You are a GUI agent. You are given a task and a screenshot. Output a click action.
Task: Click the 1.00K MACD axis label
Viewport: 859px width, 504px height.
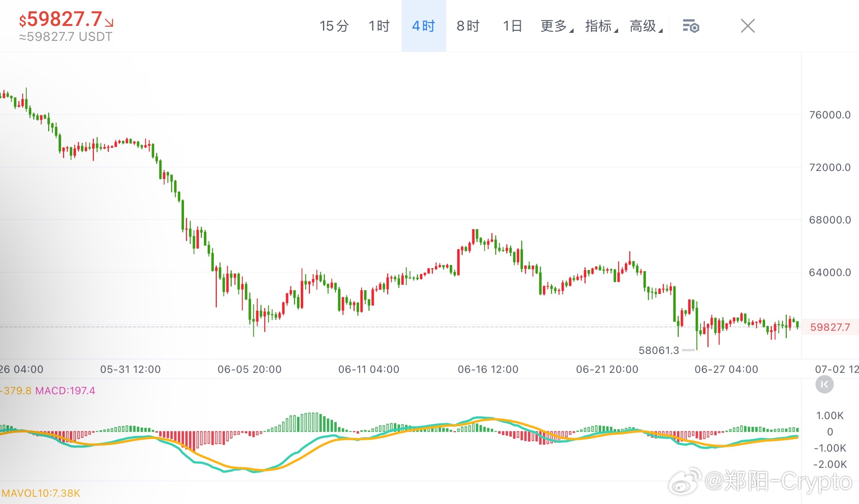tap(830, 415)
